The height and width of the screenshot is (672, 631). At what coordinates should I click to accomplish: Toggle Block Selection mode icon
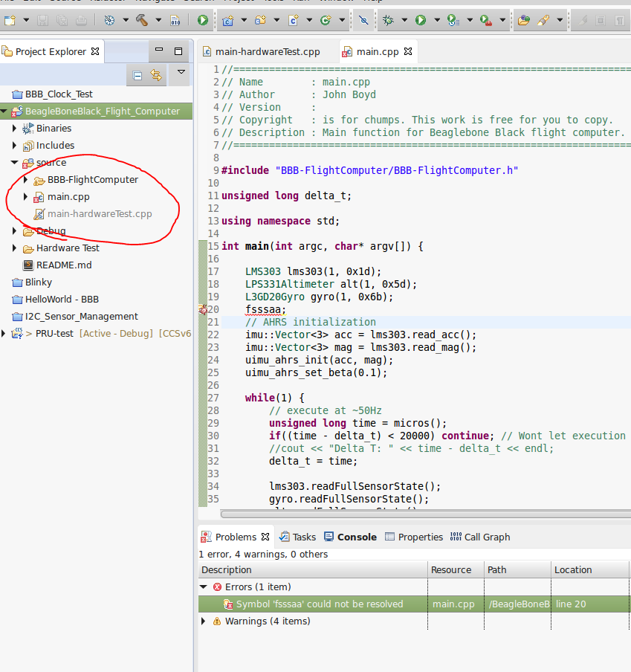601,20
